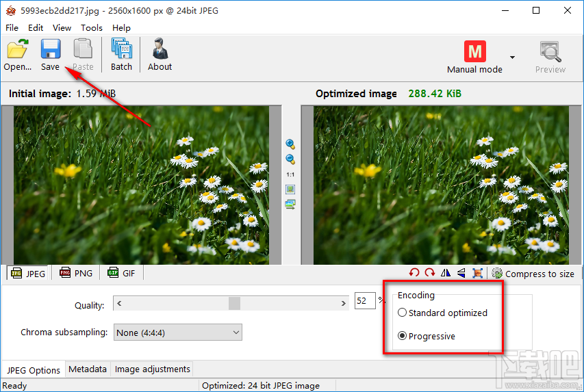
Task: Zoom out with the minus magnifier
Action: (x=290, y=159)
